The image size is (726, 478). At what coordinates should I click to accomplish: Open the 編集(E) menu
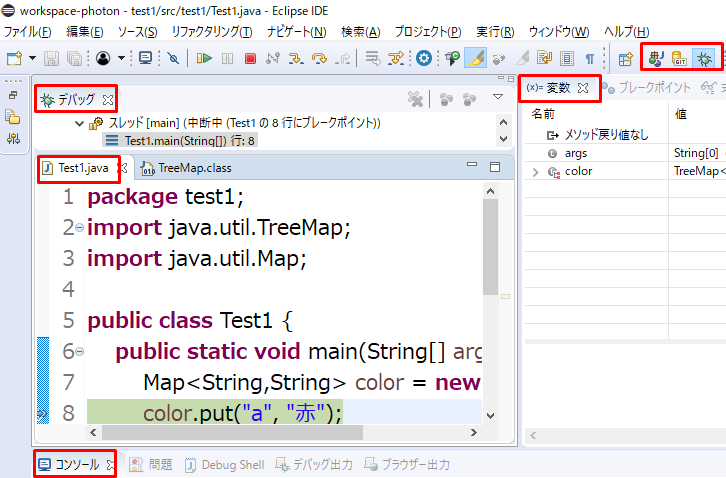pos(85,31)
